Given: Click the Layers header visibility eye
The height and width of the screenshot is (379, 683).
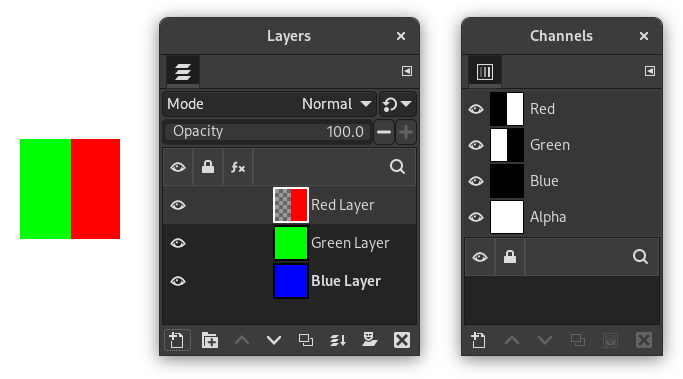Looking at the screenshot, I should [178, 167].
